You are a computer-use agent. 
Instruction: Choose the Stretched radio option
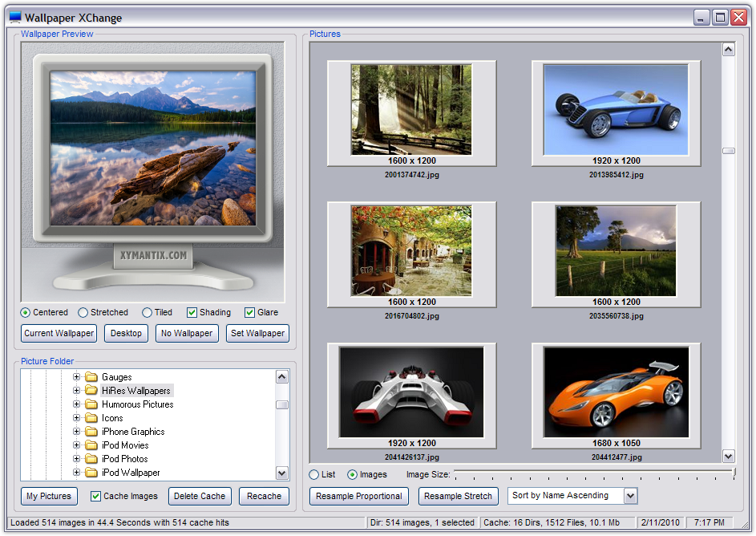[x=83, y=313]
